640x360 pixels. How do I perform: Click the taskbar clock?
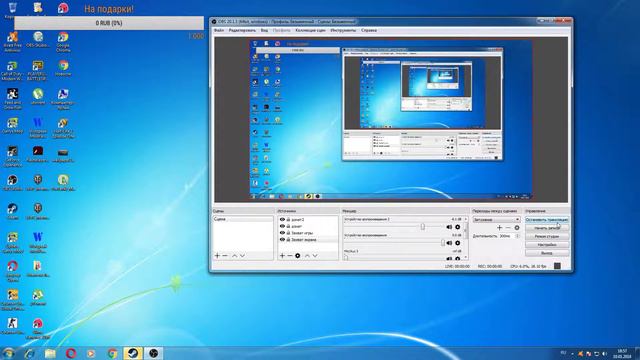(622, 353)
